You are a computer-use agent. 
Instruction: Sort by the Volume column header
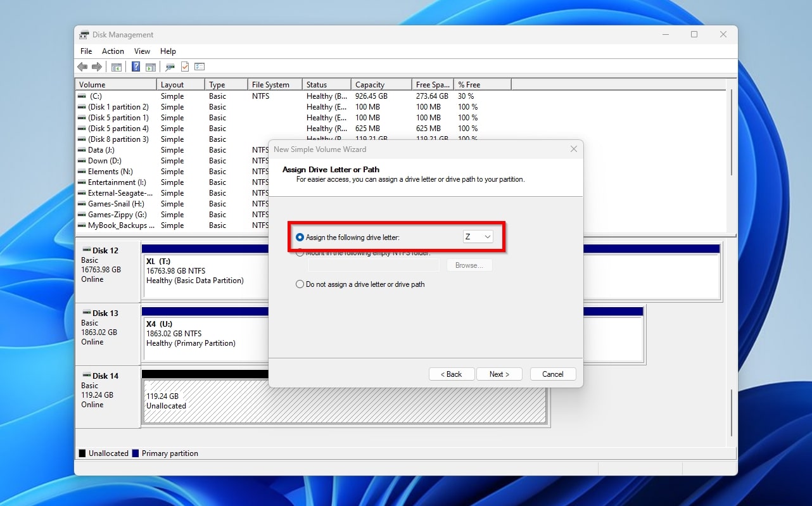pos(117,84)
